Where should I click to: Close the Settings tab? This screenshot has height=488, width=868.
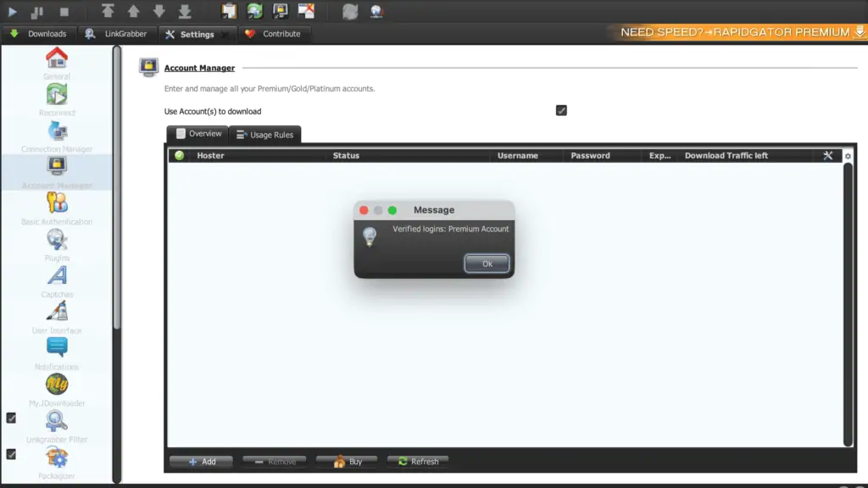click(x=225, y=34)
